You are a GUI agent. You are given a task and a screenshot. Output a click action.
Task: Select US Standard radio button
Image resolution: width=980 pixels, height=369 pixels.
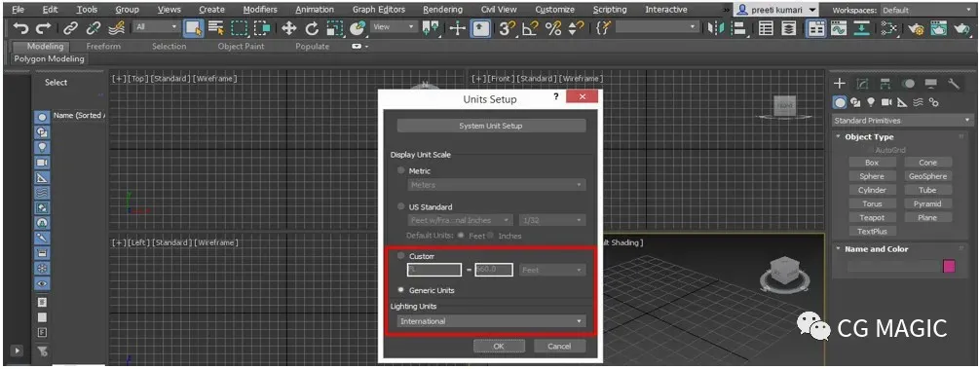400,206
